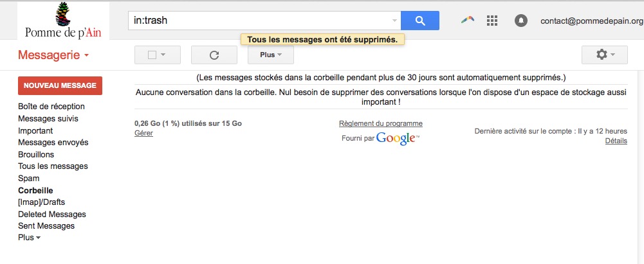Open the Google apps grid icon
The height and width of the screenshot is (264, 644).
click(x=492, y=21)
